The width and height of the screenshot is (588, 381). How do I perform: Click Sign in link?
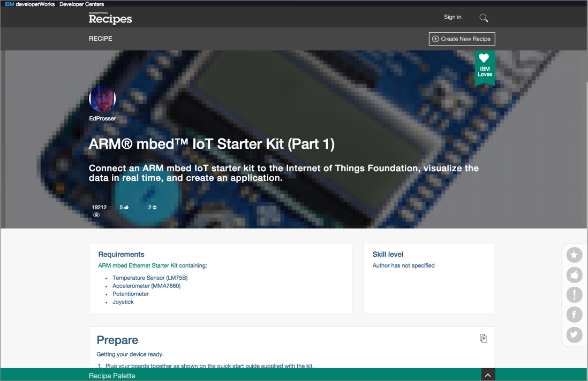[x=453, y=17]
